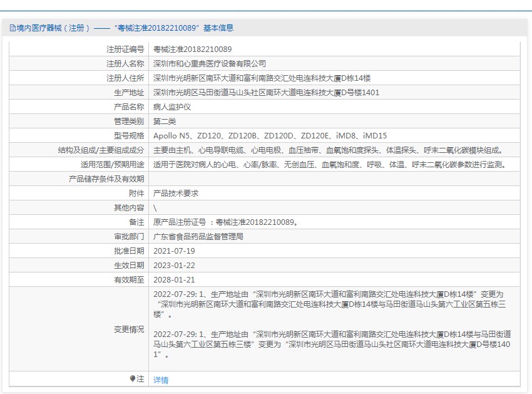Select the 产品储存条件及有效期 label
Image resolution: width=532 pixels, height=394 pixels.
(x=106, y=179)
